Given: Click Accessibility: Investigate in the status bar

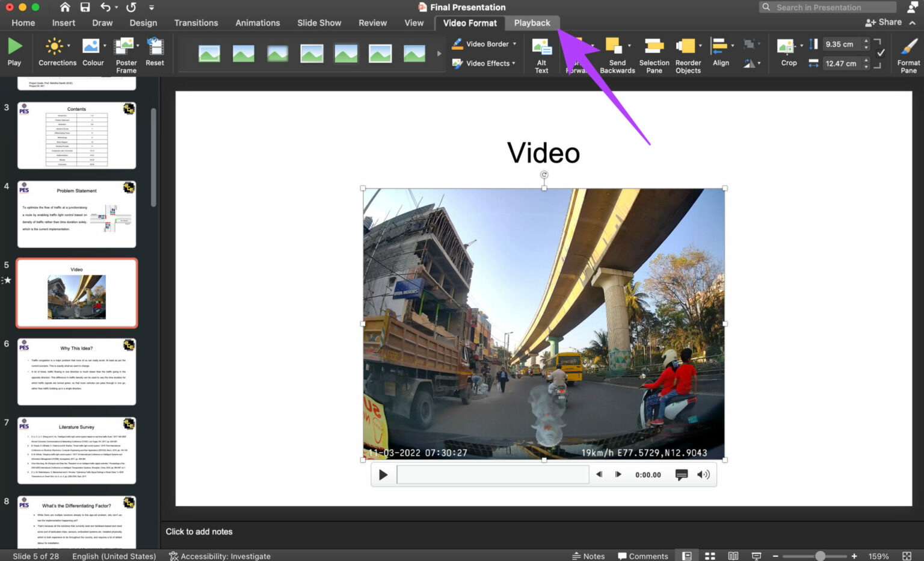Looking at the screenshot, I should click(220, 556).
